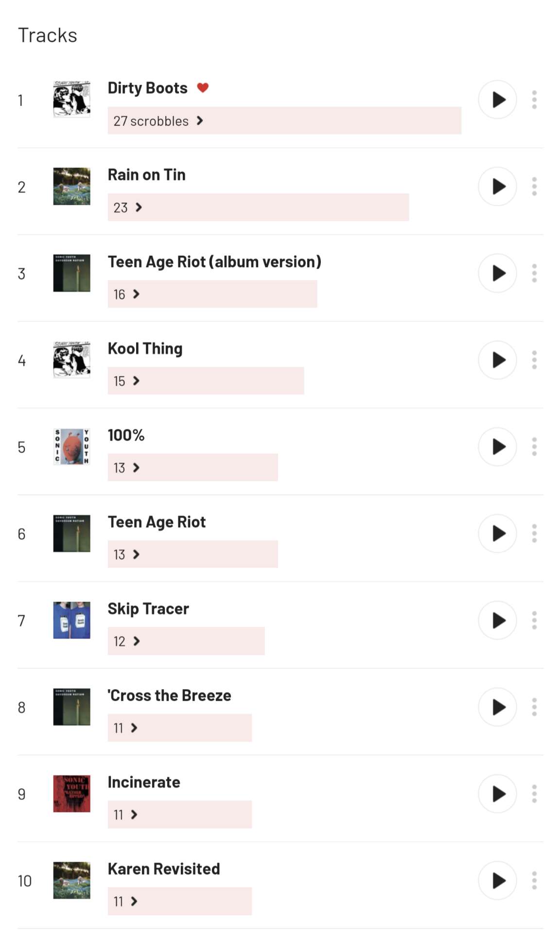
Task: Show the three-dot menu for 'Cross the Breeze
Action: coord(534,707)
